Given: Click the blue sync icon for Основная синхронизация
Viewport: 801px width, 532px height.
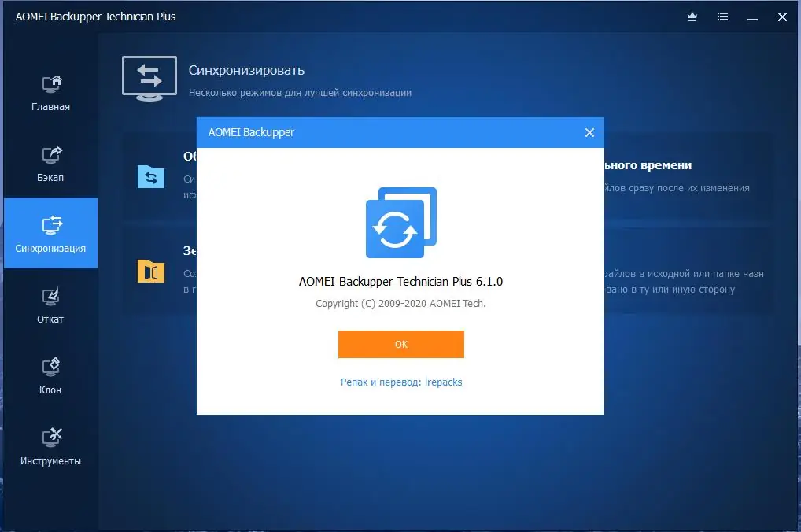Looking at the screenshot, I should 149,177.
